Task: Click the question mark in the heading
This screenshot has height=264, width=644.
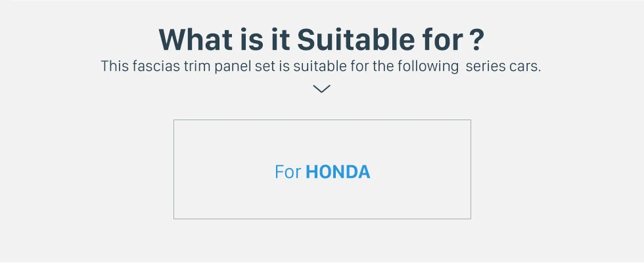Action: (x=476, y=39)
